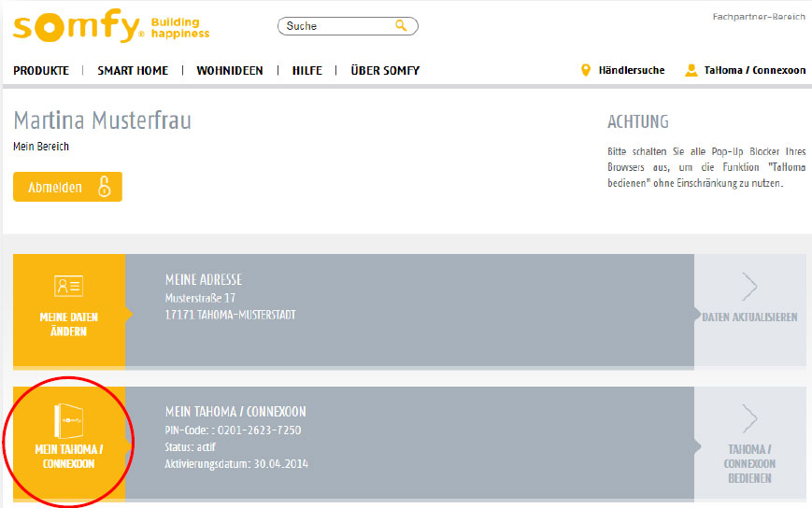This screenshot has width=812, height=508.
Task: Click the TaHoma / Connexoon bedienen button
Action: point(749,443)
